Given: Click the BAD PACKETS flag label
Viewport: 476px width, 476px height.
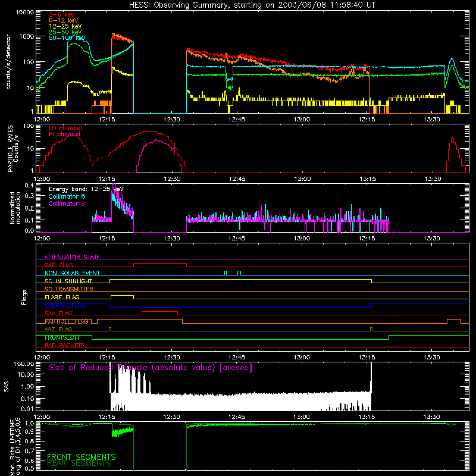Looking at the screenshot, I should pyautogui.click(x=65, y=345).
